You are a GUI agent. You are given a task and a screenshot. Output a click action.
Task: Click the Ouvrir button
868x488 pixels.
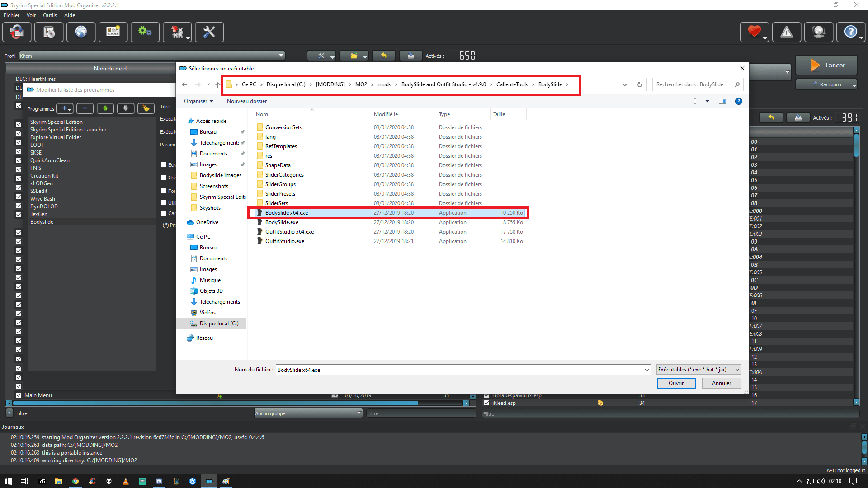click(676, 383)
